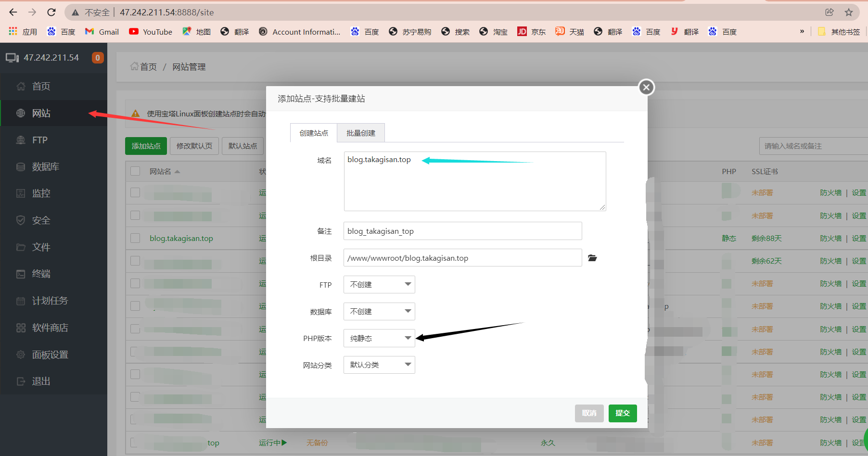Click the 默认站点 button
The height and width of the screenshot is (456, 868).
point(243,146)
